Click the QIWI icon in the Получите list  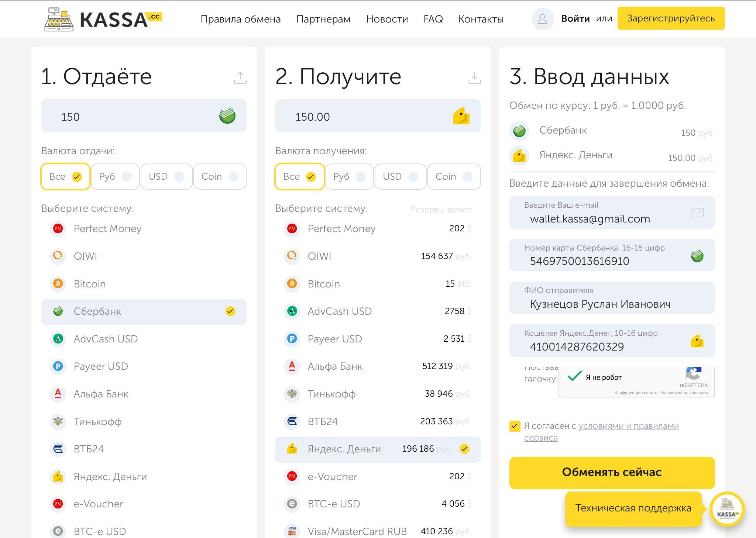coord(292,256)
